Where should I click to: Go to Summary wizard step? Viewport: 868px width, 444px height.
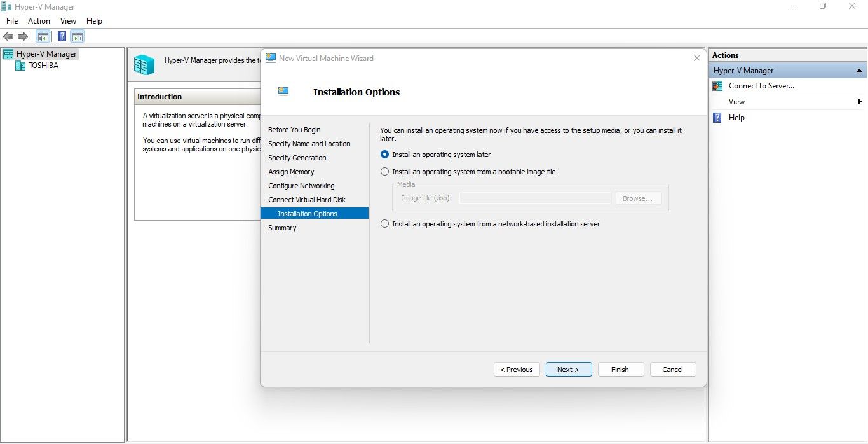tap(282, 228)
